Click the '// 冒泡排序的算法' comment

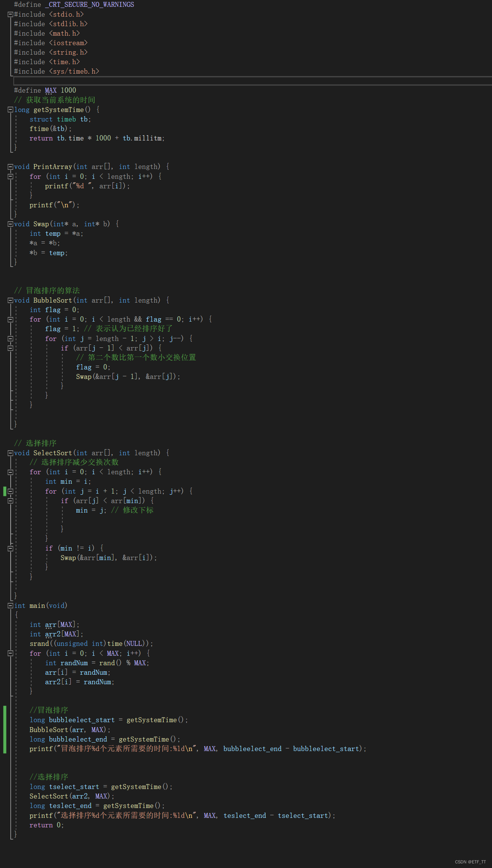pos(47,290)
